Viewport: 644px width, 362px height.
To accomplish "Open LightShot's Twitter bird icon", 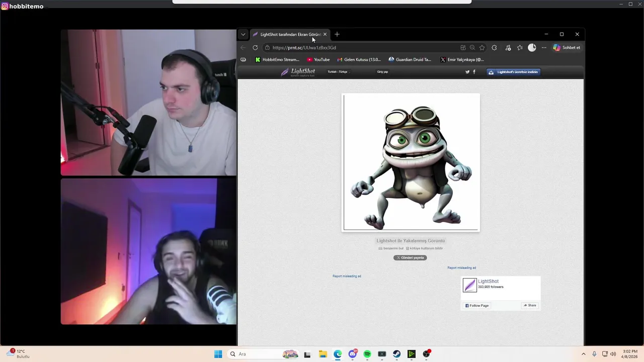I will tap(467, 72).
